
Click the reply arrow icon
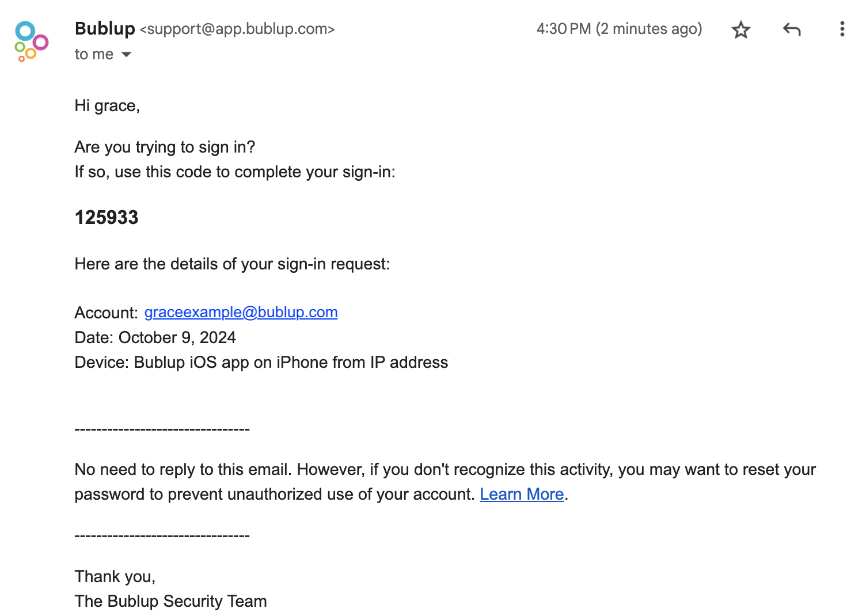792,29
